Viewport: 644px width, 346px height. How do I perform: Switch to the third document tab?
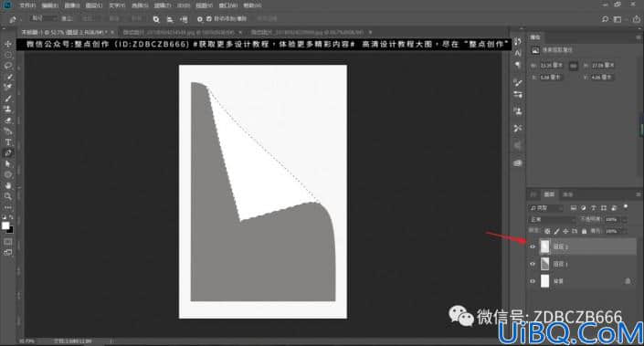pyautogui.click(x=307, y=32)
